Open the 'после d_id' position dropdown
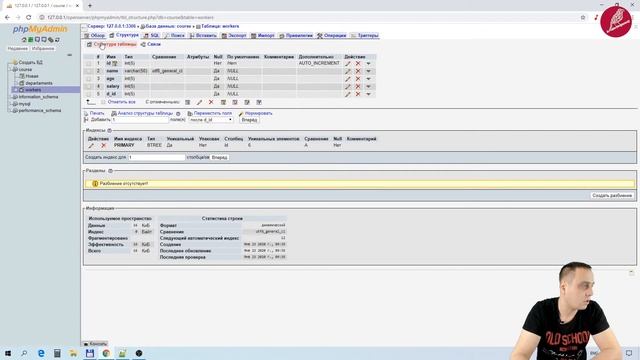 (x=211, y=120)
